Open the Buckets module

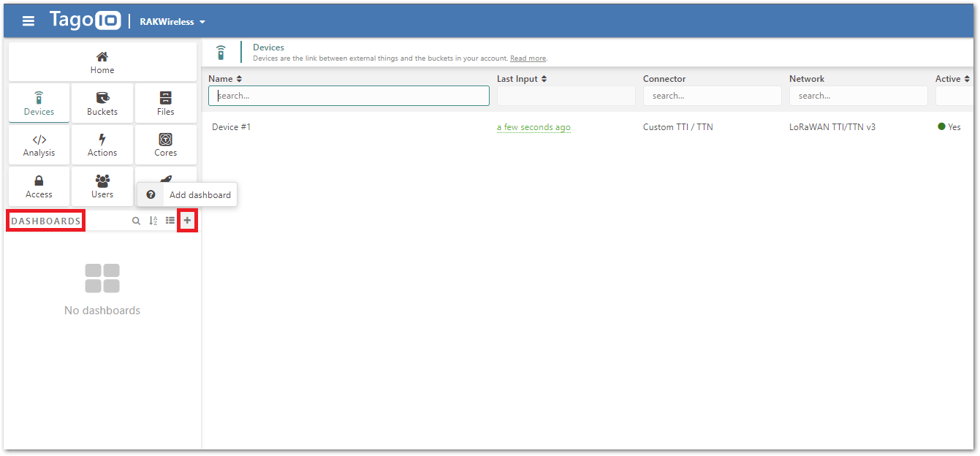[x=102, y=103]
